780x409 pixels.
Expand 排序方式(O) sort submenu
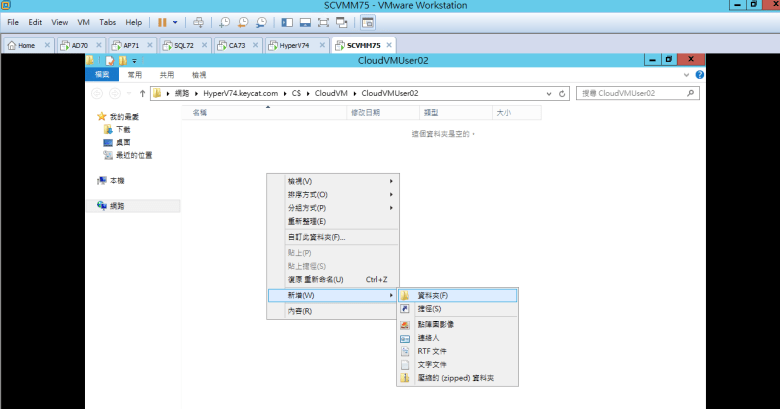point(307,194)
